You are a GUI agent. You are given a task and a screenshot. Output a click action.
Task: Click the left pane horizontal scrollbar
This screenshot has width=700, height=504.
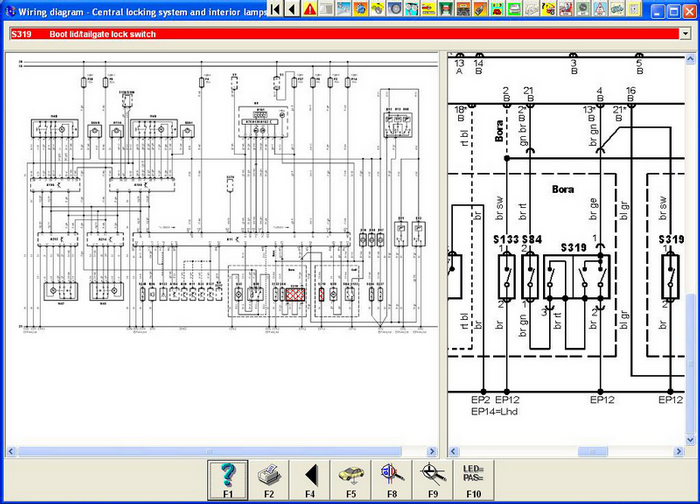click(x=220, y=451)
